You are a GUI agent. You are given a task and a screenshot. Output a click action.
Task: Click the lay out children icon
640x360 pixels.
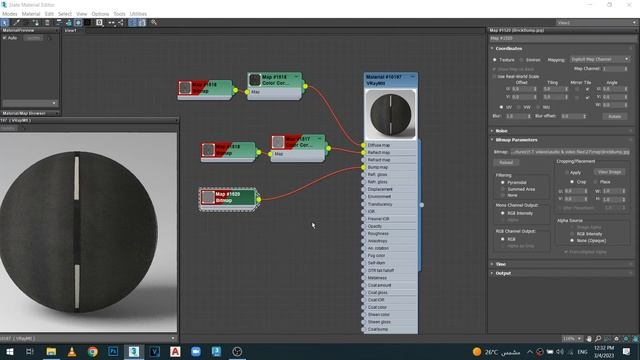[x=121, y=23]
